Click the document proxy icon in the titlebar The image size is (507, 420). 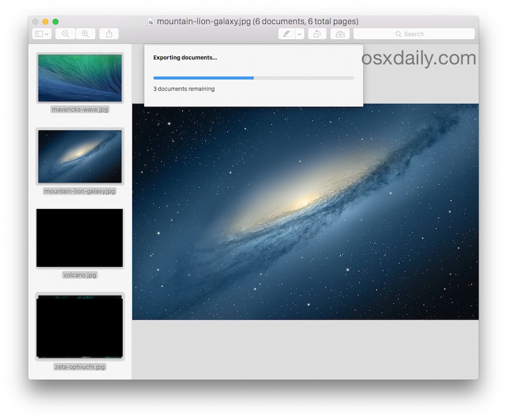150,21
